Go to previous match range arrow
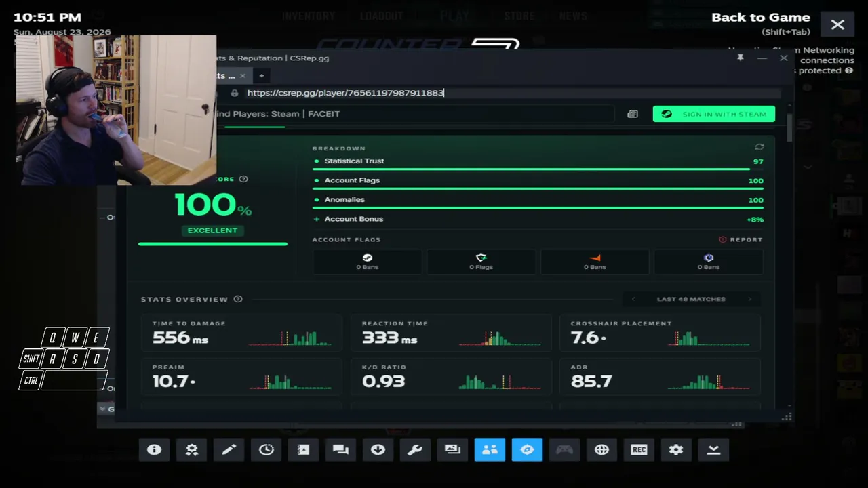868x488 pixels. click(x=633, y=299)
